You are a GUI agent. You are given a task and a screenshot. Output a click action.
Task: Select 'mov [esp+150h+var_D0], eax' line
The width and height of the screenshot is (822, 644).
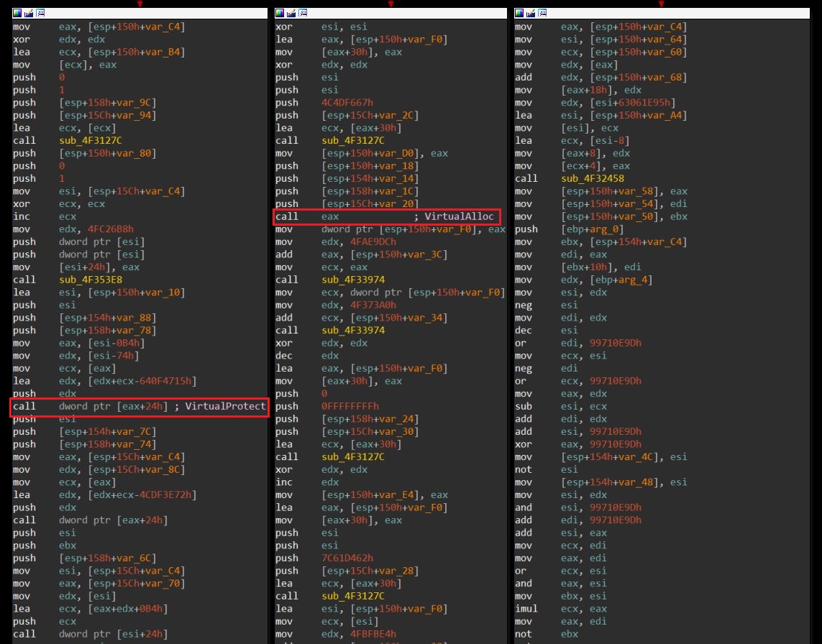362,153
